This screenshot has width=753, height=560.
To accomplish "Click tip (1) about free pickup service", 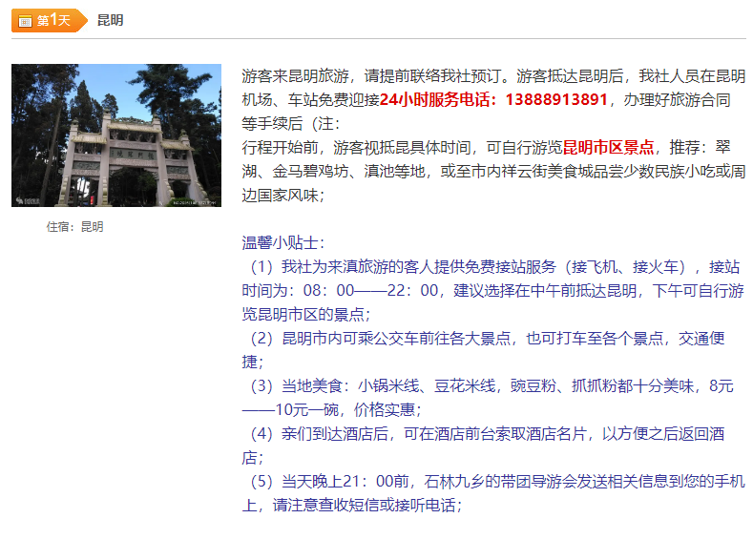I will tap(493, 290).
